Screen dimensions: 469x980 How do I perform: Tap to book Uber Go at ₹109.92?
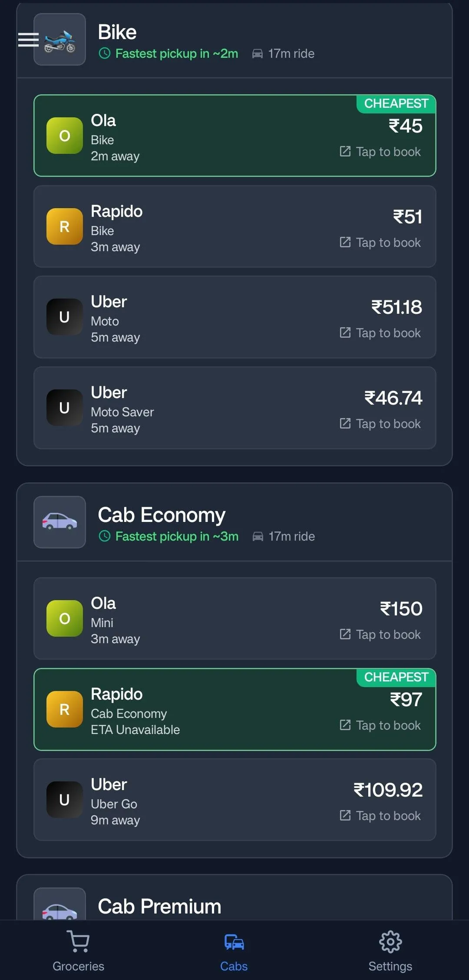380,816
